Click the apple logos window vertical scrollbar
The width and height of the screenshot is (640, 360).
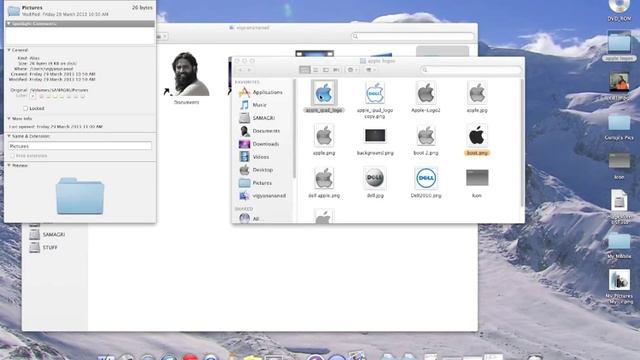(x=522, y=143)
